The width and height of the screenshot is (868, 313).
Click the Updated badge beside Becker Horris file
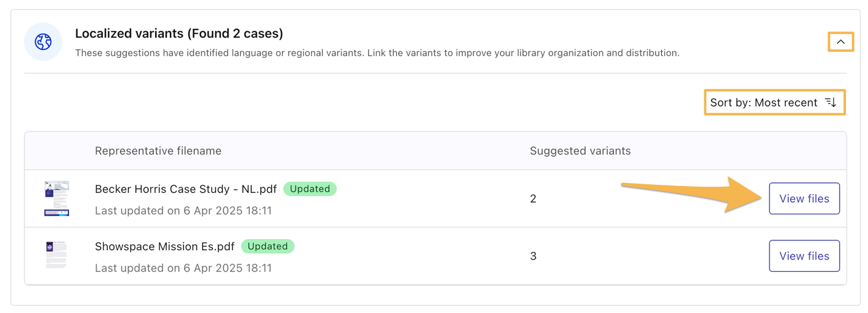pyautogui.click(x=310, y=189)
